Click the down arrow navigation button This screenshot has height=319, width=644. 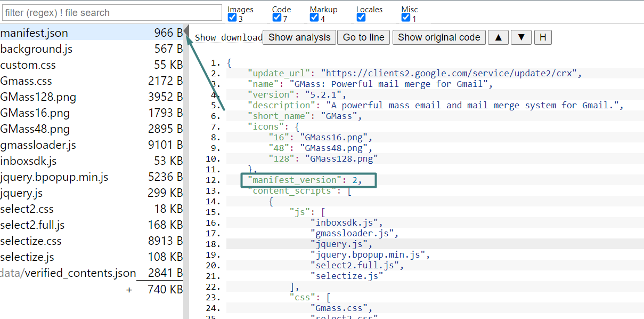(521, 37)
